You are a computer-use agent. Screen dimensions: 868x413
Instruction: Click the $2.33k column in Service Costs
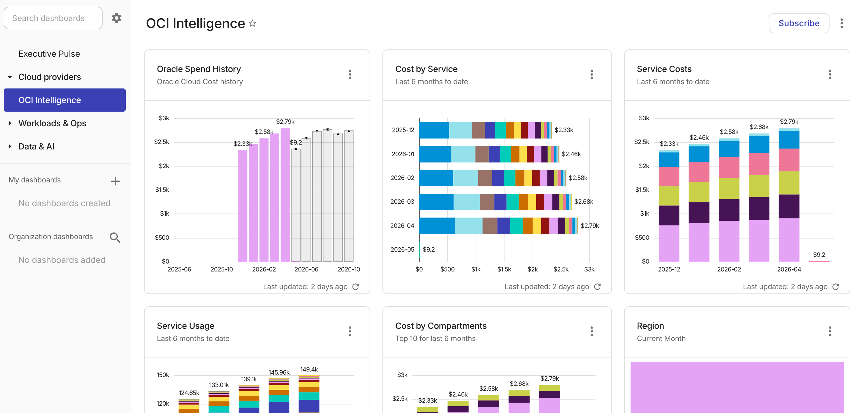click(x=669, y=206)
